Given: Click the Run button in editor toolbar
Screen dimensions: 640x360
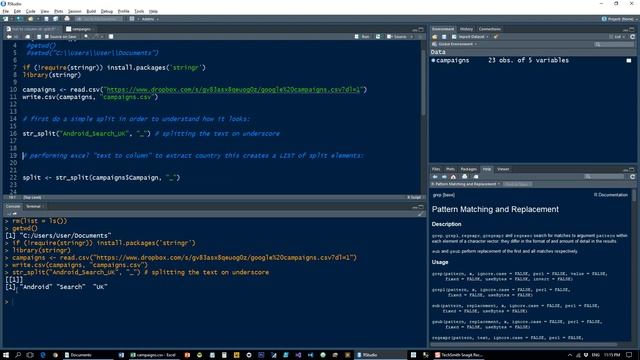Looking at the screenshot, I should coord(362,37).
